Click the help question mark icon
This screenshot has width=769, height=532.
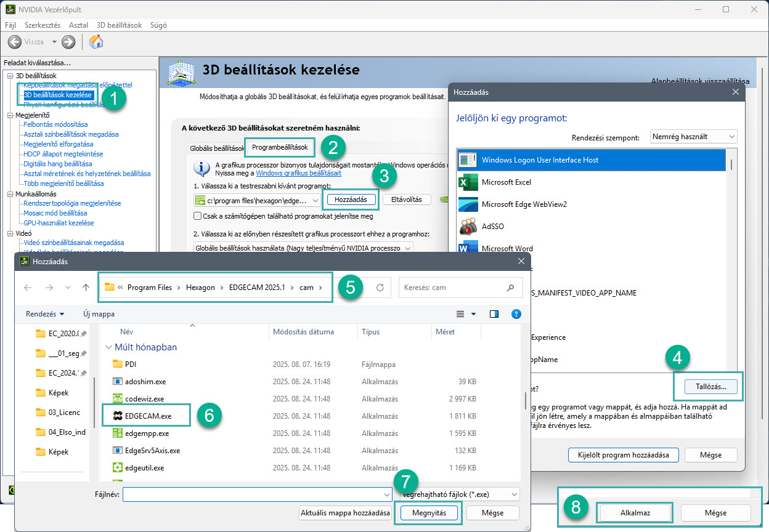(x=516, y=314)
